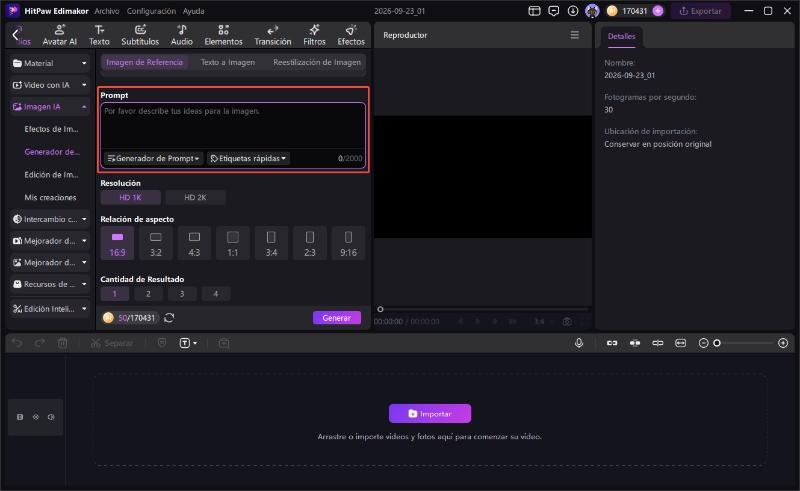Image resolution: width=800 pixels, height=491 pixels.
Task: Zoom out the timeline with minus icon
Action: click(x=704, y=343)
